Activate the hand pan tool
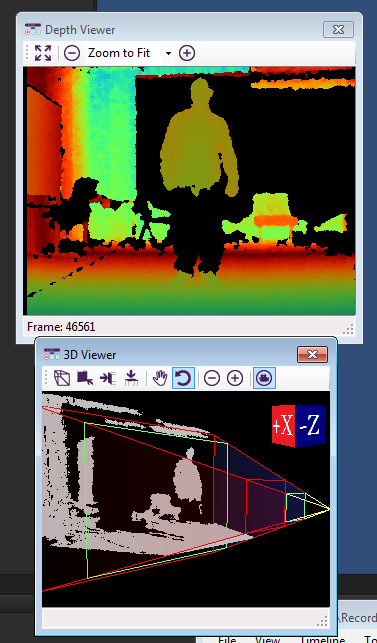 coord(160,378)
